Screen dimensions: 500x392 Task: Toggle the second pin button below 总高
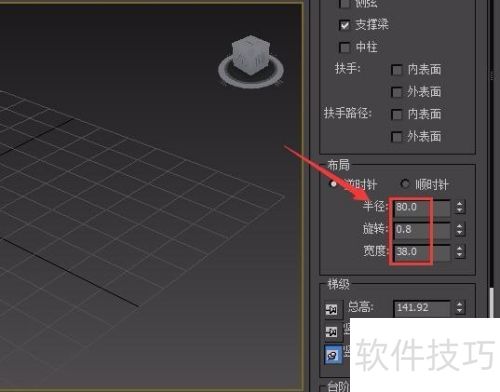coord(331,332)
